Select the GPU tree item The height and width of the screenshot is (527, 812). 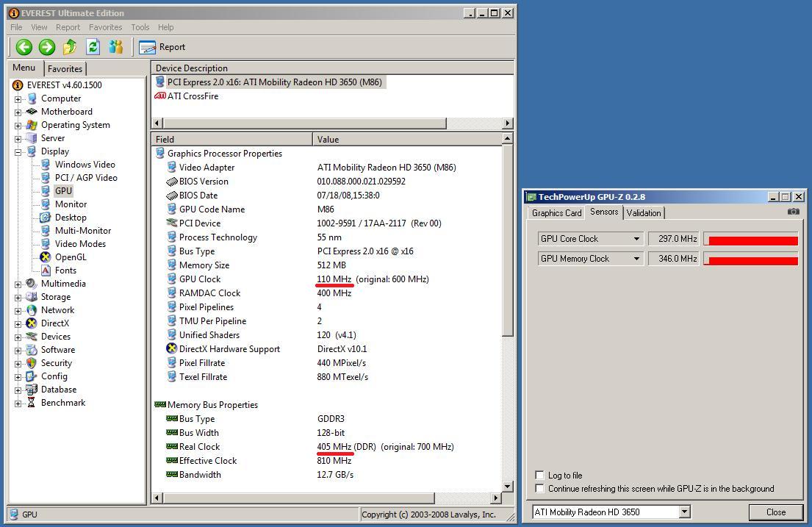(x=64, y=190)
